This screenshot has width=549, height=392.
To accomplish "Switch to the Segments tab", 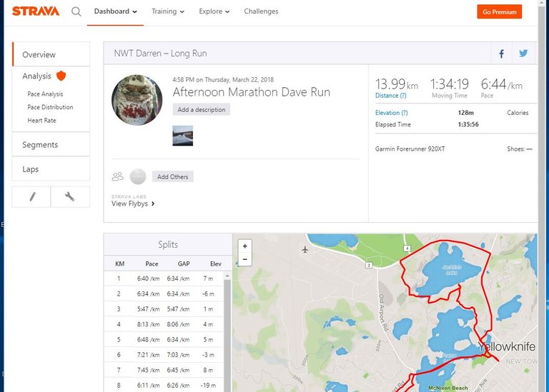I will 51,145.
